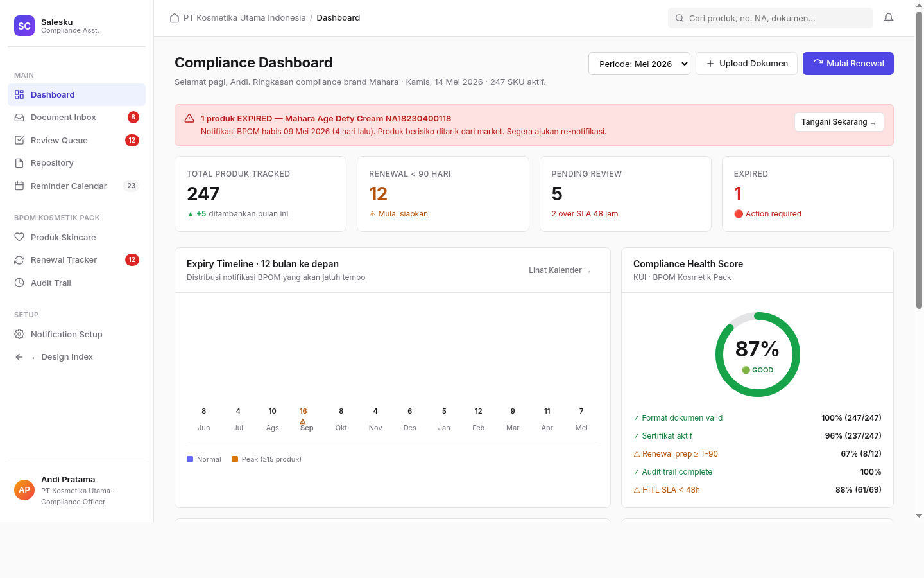Click the search magnifier icon

click(x=680, y=18)
